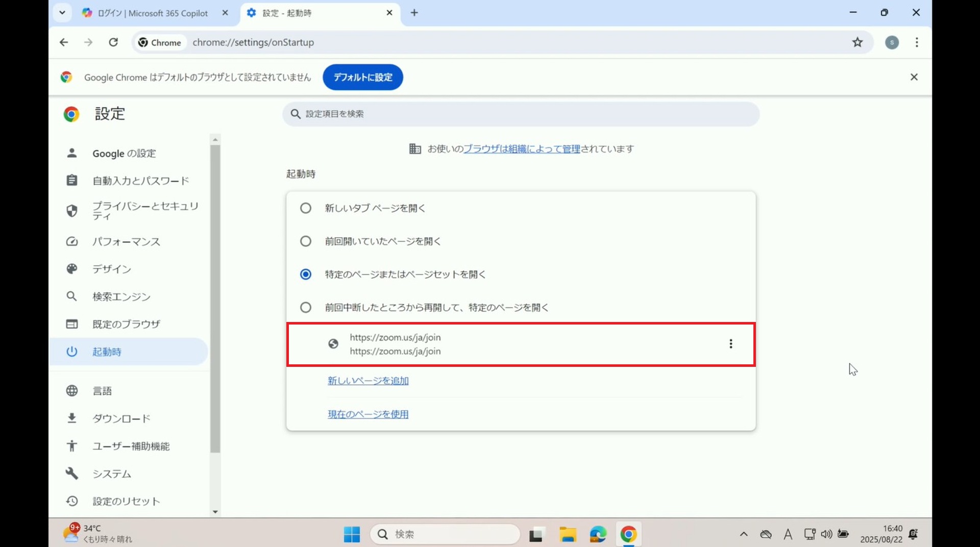Bookmark this page with the star icon
Image resolution: width=980 pixels, height=547 pixels.
click(x=857, y=42)
